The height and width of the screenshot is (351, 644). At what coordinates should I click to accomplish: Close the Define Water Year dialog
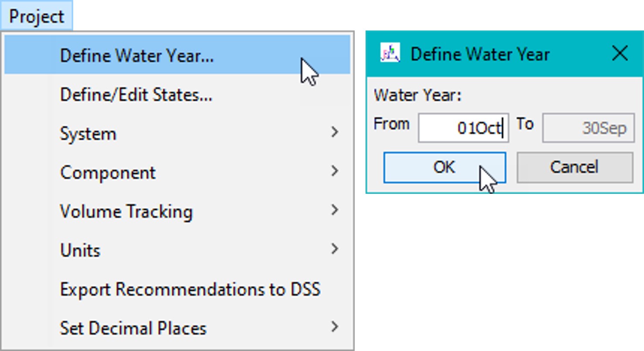(620, 54)
